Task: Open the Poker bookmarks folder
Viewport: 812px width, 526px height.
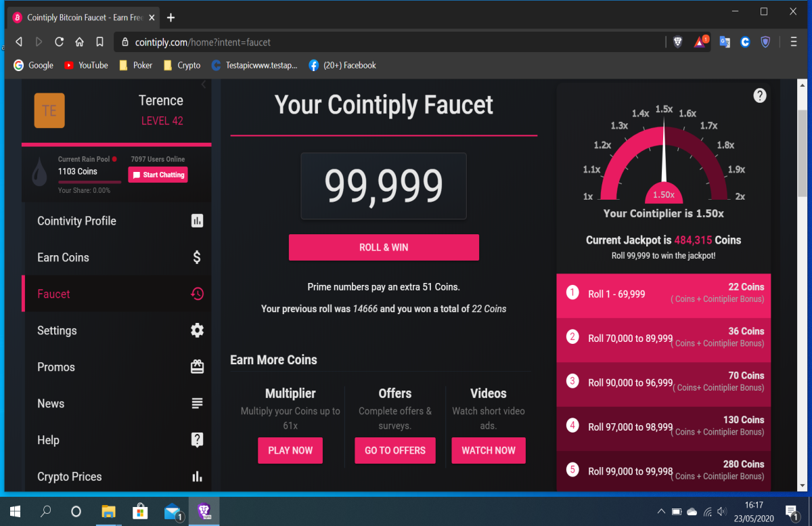Action: click(135, 65)
